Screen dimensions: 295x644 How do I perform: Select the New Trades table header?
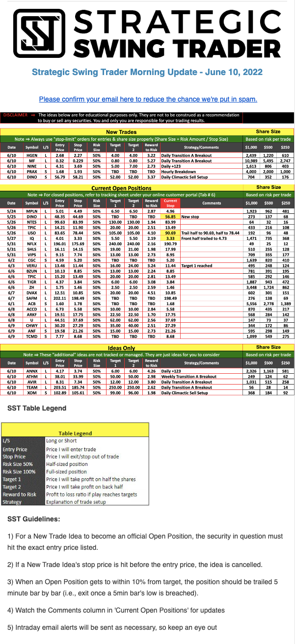(x=121, y=132)
